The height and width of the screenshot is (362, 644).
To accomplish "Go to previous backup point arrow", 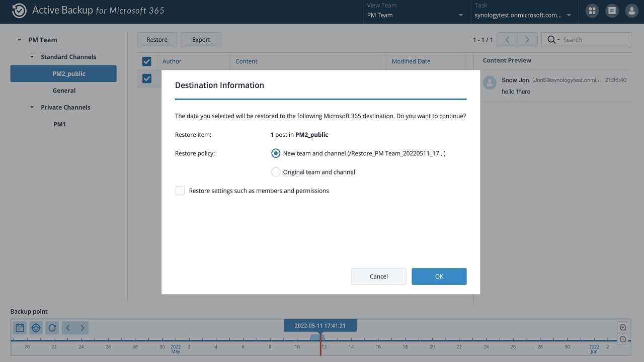I will click(68, 328).
